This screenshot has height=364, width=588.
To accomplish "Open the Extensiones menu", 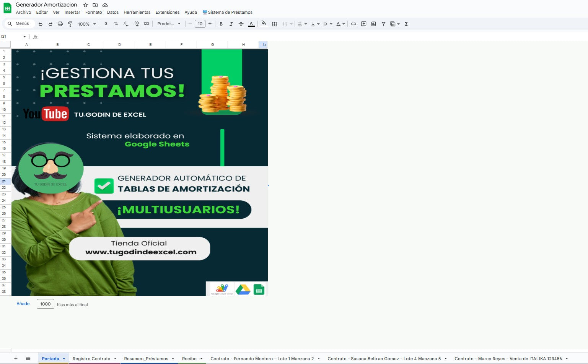I will (167, 12).
